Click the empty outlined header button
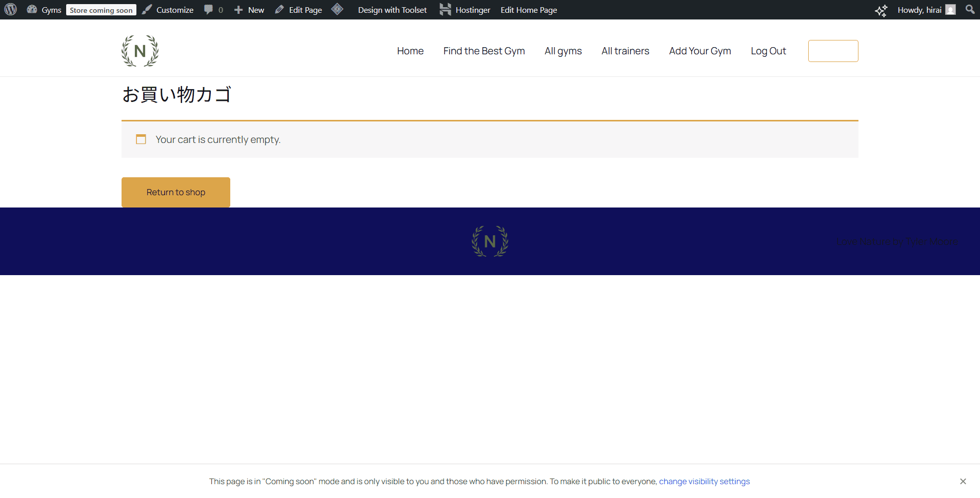Viewport: 980px width, 498px height. pyautogui.click(x=833, y=51)
